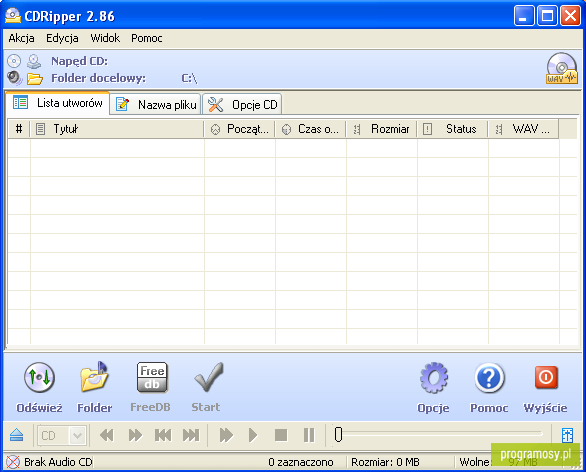586x472 pixels.
Task: Open the Pomoc question mark button
Action: 489,387
